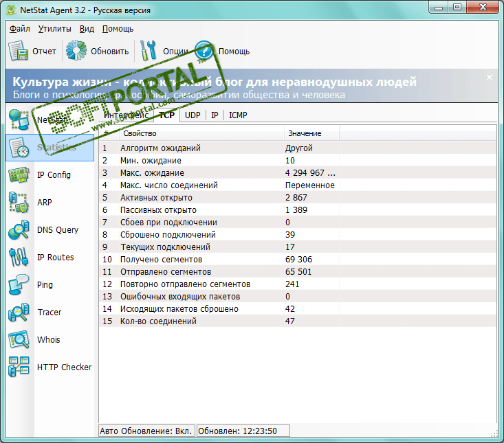Click Авто Обновление status bar field

146,431
